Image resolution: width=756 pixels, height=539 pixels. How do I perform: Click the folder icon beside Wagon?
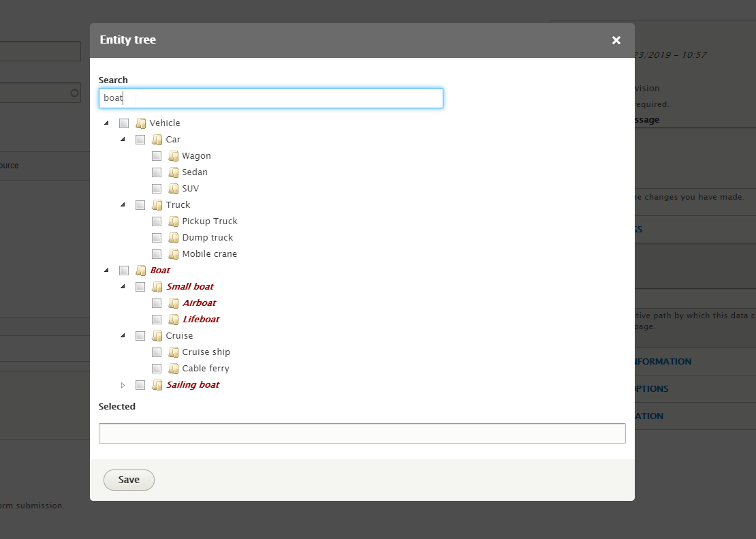pos(174,156)
